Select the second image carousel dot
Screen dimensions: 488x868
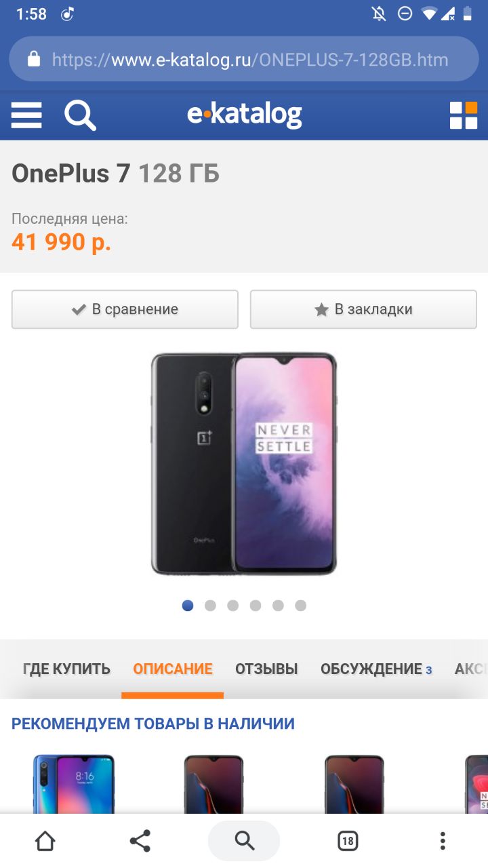pos(210,606)
